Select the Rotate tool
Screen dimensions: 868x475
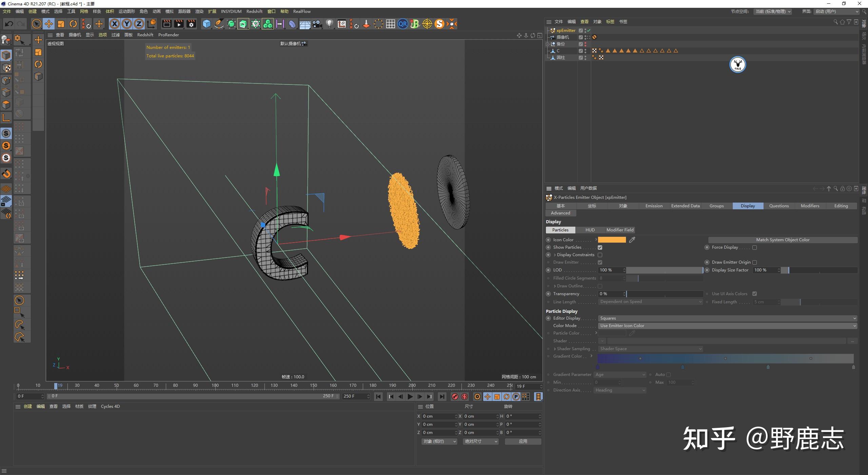[x=73, y=24]
